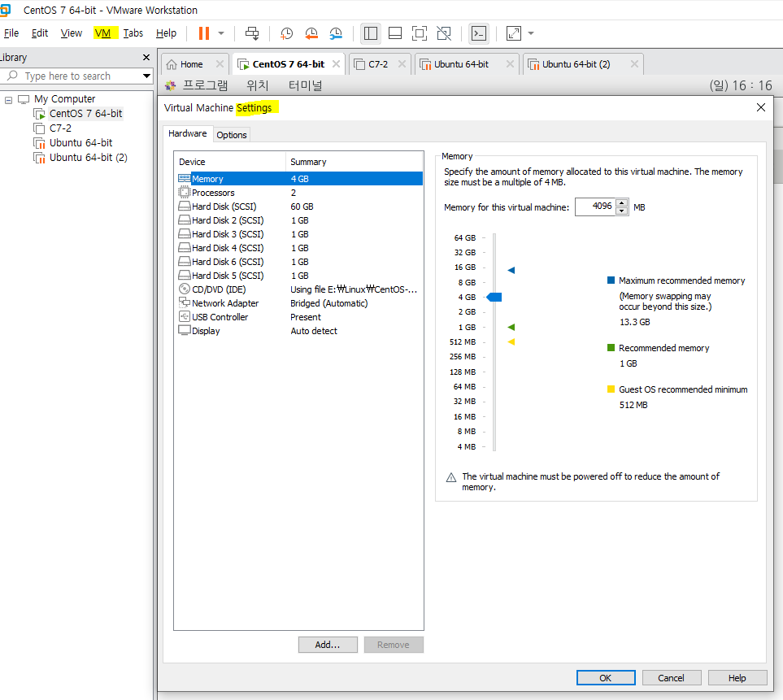The width and height of the screenshot is (783, 700).
Task: Click the memory size input field showing 4096
Action: click(x=595, y=207)
